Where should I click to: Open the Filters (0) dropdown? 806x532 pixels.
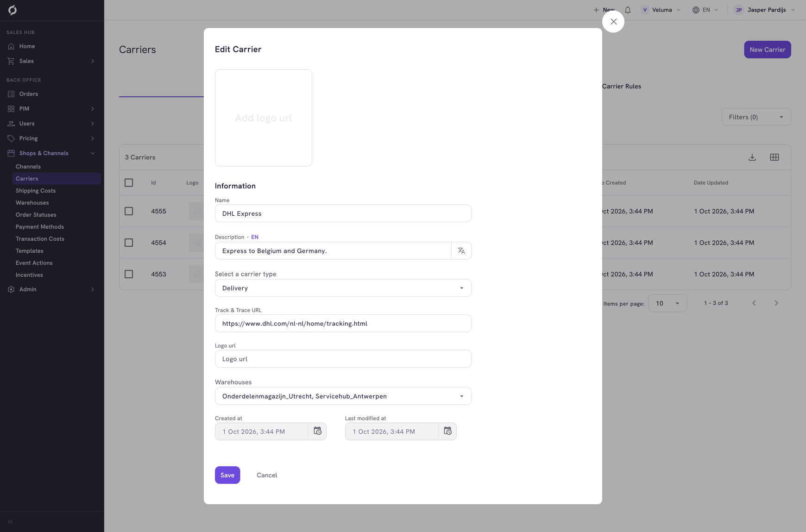(756, 117)
